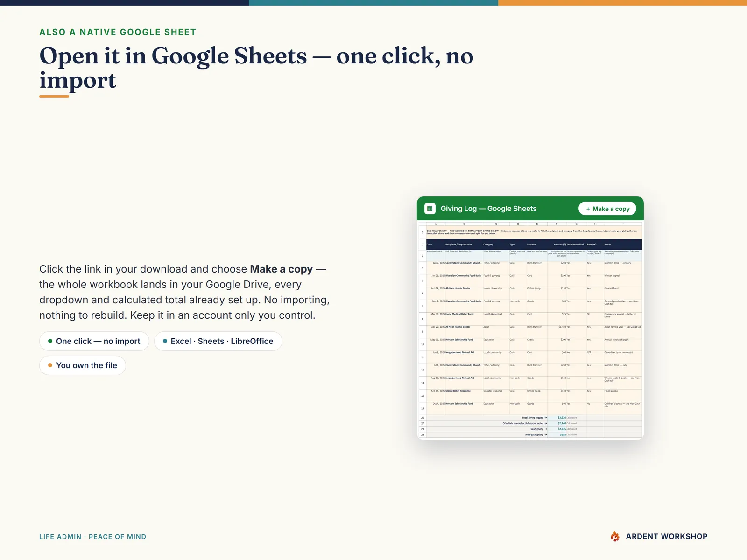Click the Jan 26, 2026 Riverside Community Food Bank cell

(464, 280)
